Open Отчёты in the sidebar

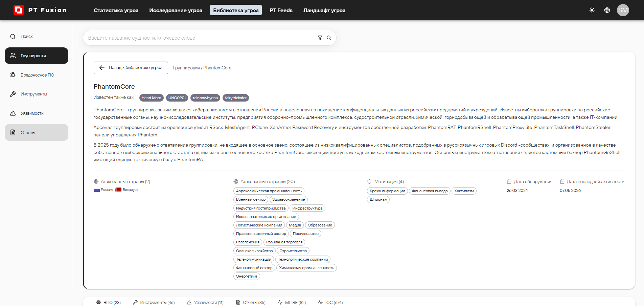(37, 132)
